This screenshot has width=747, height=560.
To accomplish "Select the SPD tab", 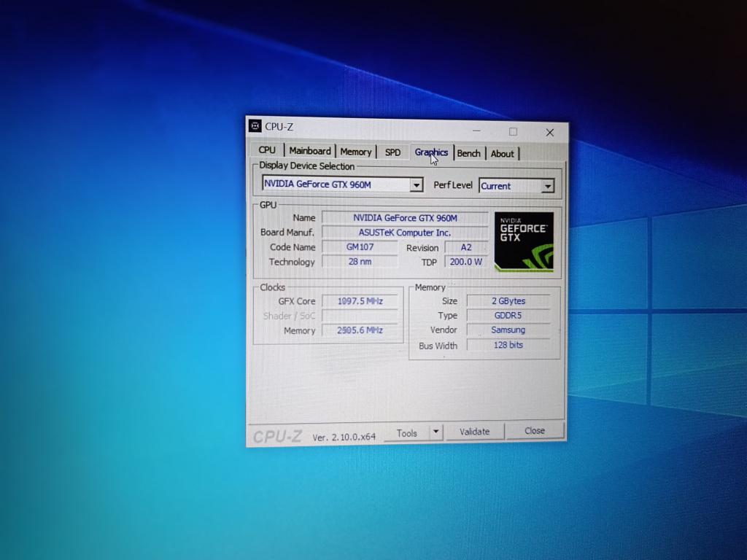I will [x=392, y=152].
